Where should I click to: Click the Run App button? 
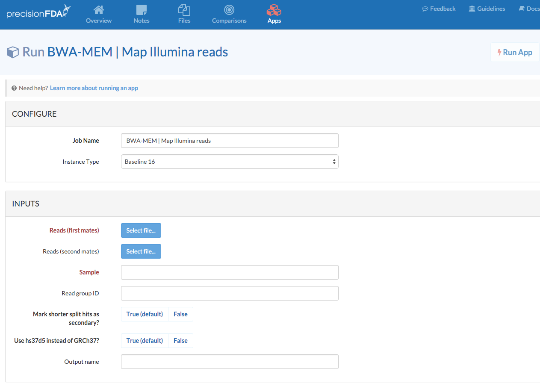[515, 53]
